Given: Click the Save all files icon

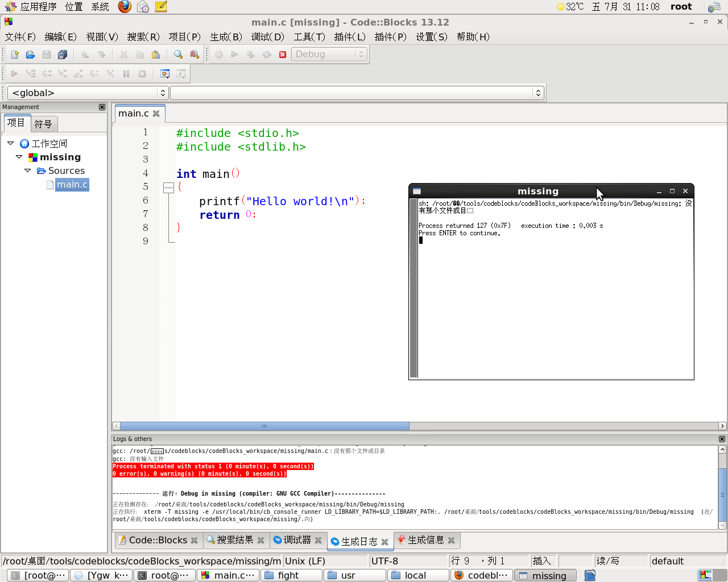Looking at the screenshot, I should (63, 55).
